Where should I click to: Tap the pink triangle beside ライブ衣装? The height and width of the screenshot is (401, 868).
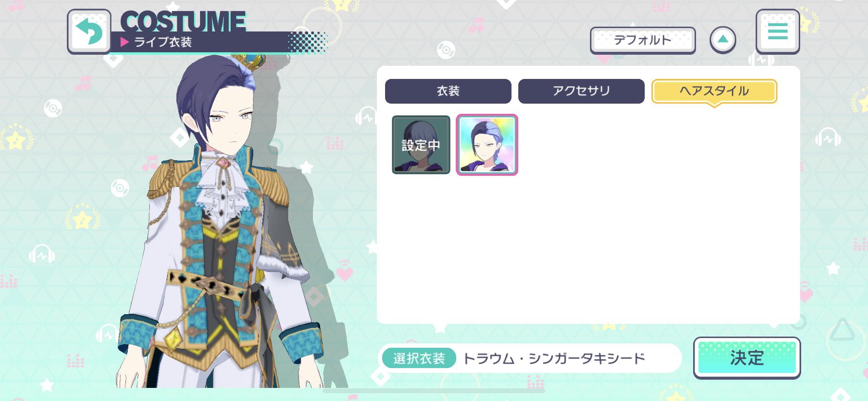124,42
